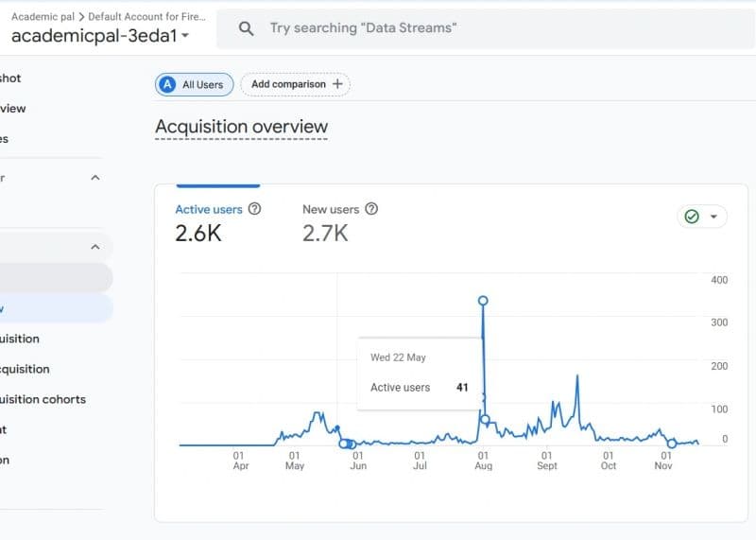Open 'Default Account for Fire...' breadcrumb
Viewport: 756px width, 540px height.
146,16
